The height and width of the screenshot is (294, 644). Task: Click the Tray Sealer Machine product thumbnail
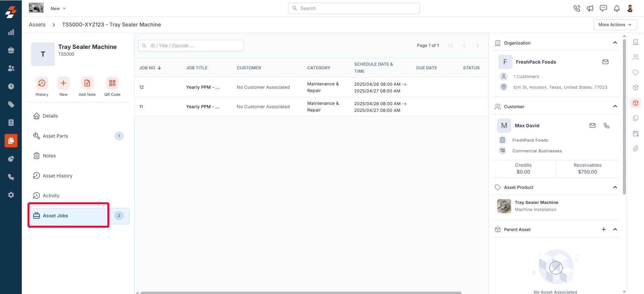tap(504, 206)
